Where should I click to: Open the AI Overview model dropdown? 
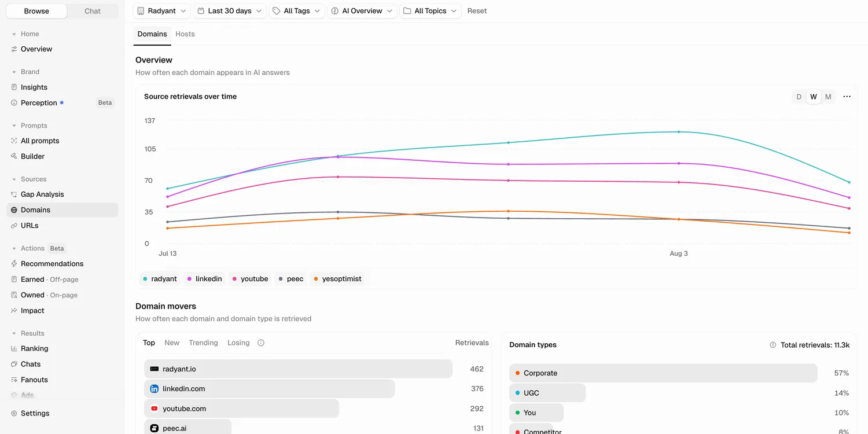point(362,11)
